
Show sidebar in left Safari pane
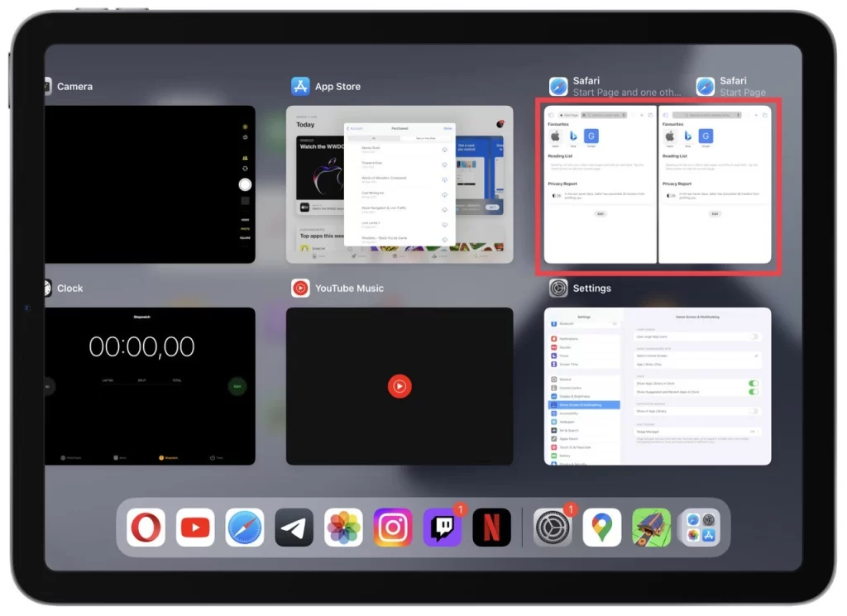pos(551,115)
